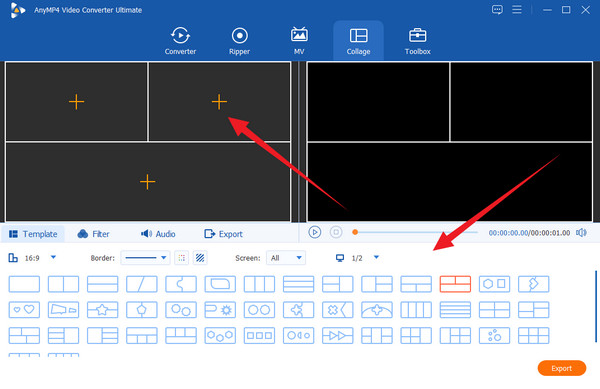Select the four horizontal rows template
This screenshot has height=389, width=600.
(455, 310)
